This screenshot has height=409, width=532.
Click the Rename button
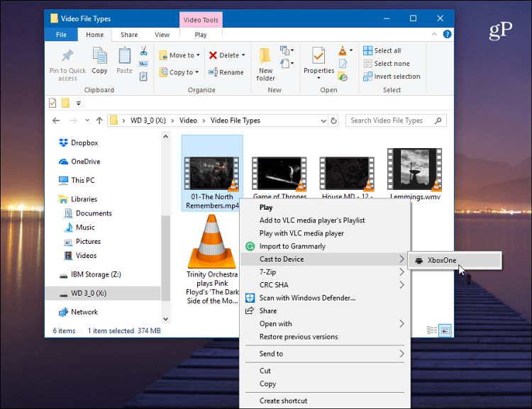[x=226, y=72]
